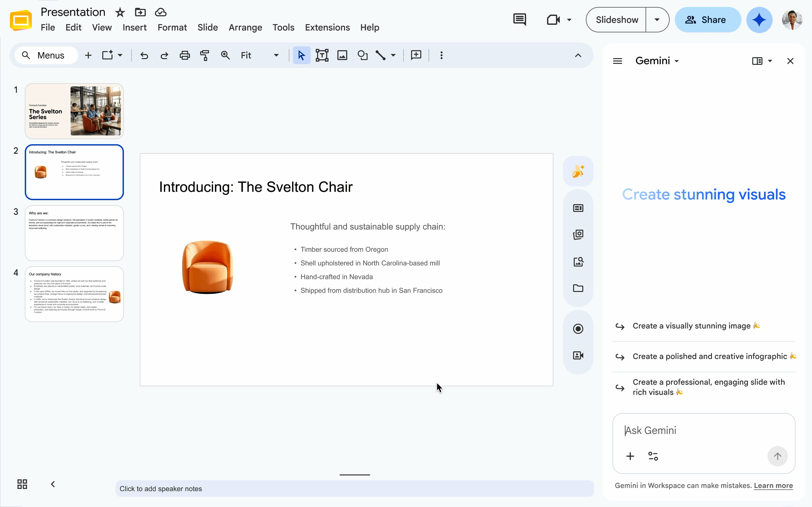This screenshot has width=812, height=507.
Task: Click the slide template icon
Action: tap(107, 55)
